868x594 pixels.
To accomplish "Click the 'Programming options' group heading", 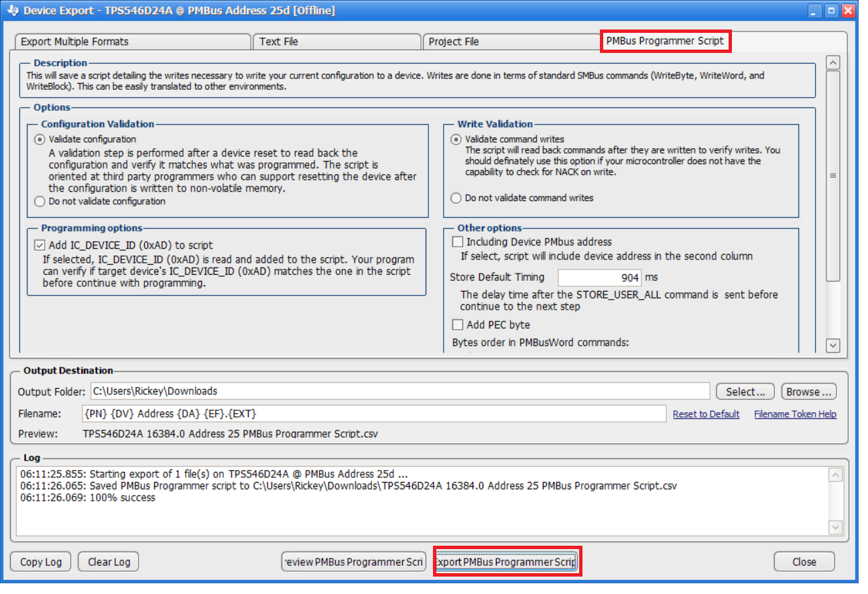I will (x=92, y=228).
